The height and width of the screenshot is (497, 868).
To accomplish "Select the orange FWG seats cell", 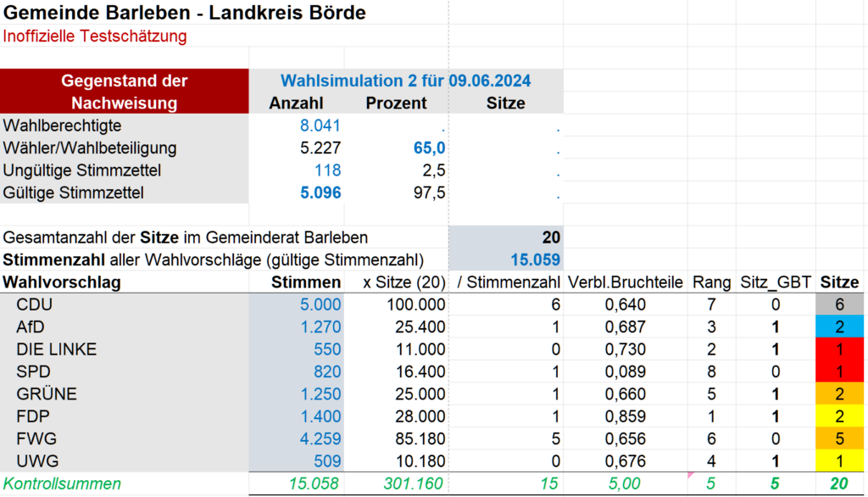I will (x=840, y=438).
